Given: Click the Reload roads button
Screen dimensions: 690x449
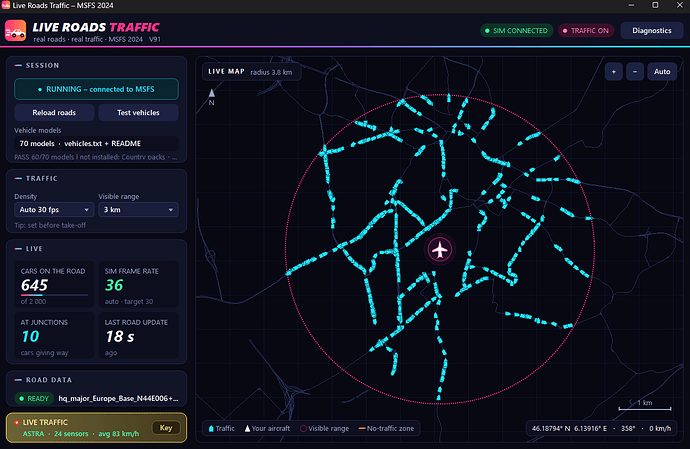Looking at the screenshot, I should tap(54, 113).
